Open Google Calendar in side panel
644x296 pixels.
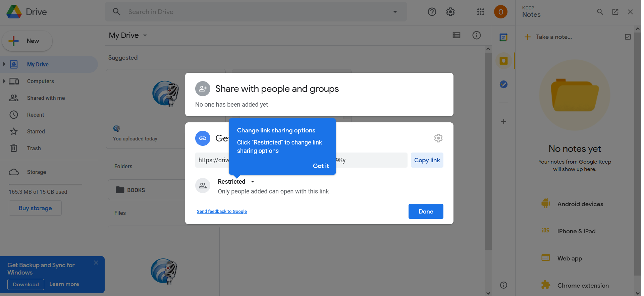[503, 37]
